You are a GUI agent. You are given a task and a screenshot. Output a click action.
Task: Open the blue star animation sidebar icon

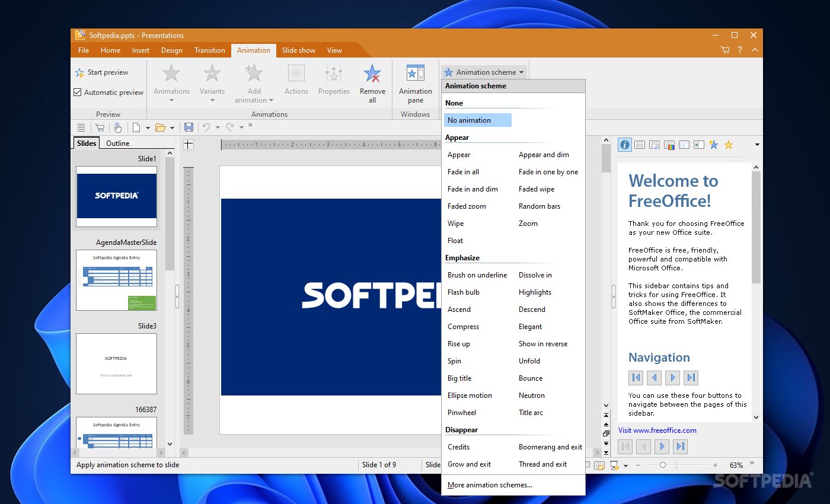pyautogui.click(x=713, y=145)
